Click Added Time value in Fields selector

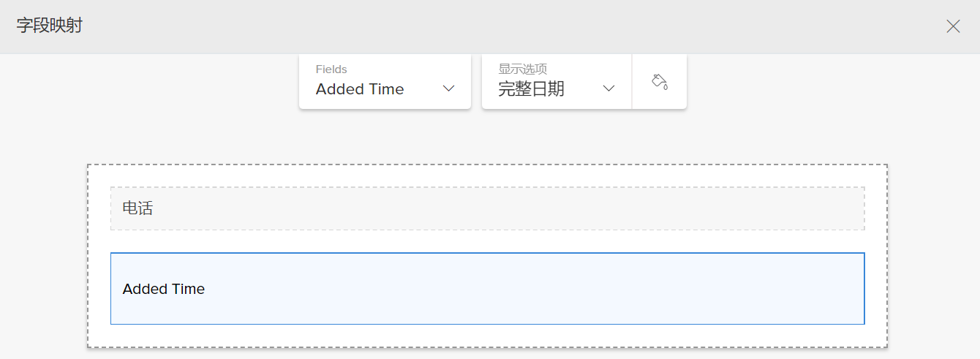(x=360, y=89)
